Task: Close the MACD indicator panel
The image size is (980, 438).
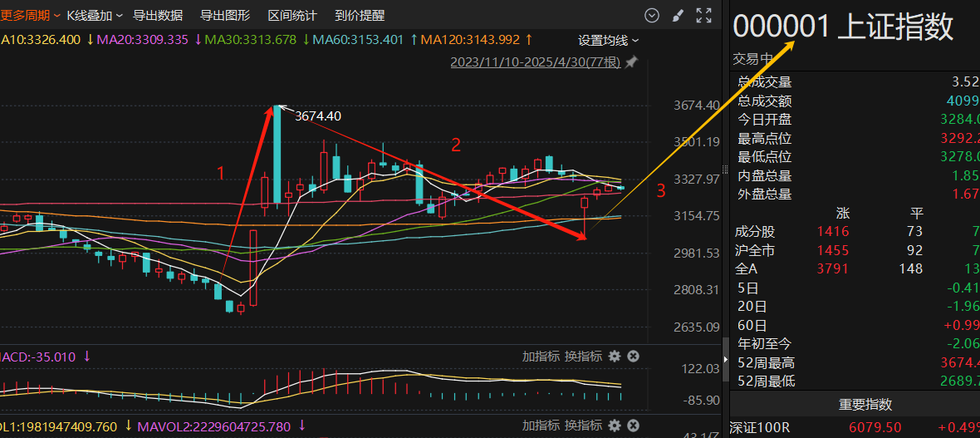Action: point(633,356)
